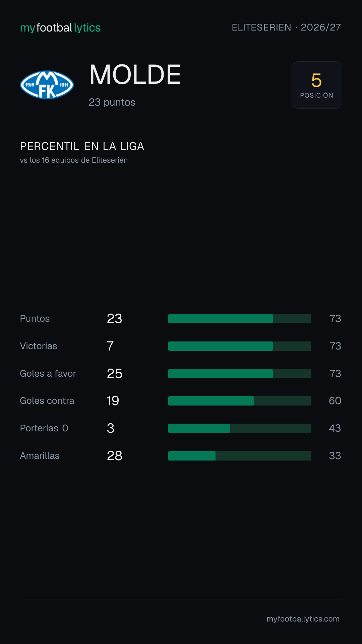
Task: Click the Victorias percentile bar
Action: tap(240, 346)
